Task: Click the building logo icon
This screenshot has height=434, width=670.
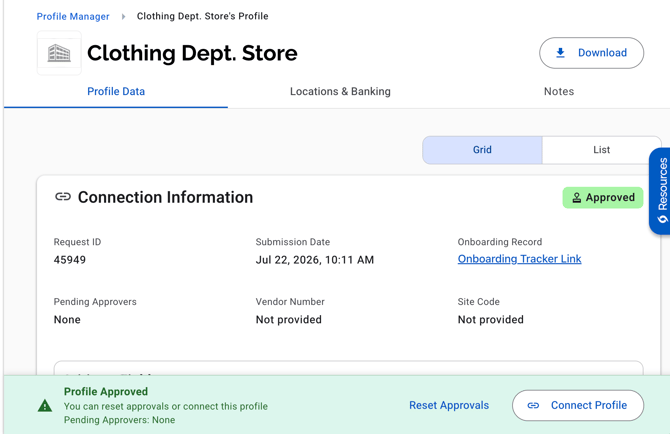Action: pos(59,53)
